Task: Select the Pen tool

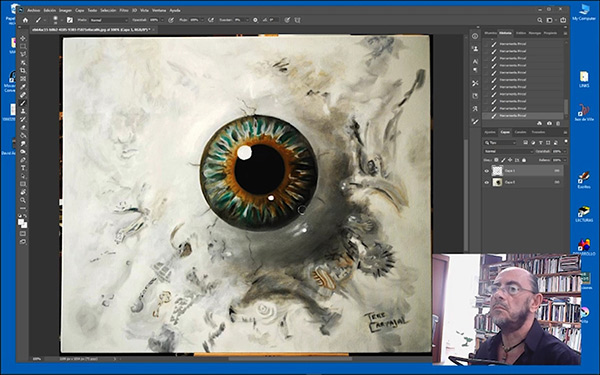Action: [23, 160]
